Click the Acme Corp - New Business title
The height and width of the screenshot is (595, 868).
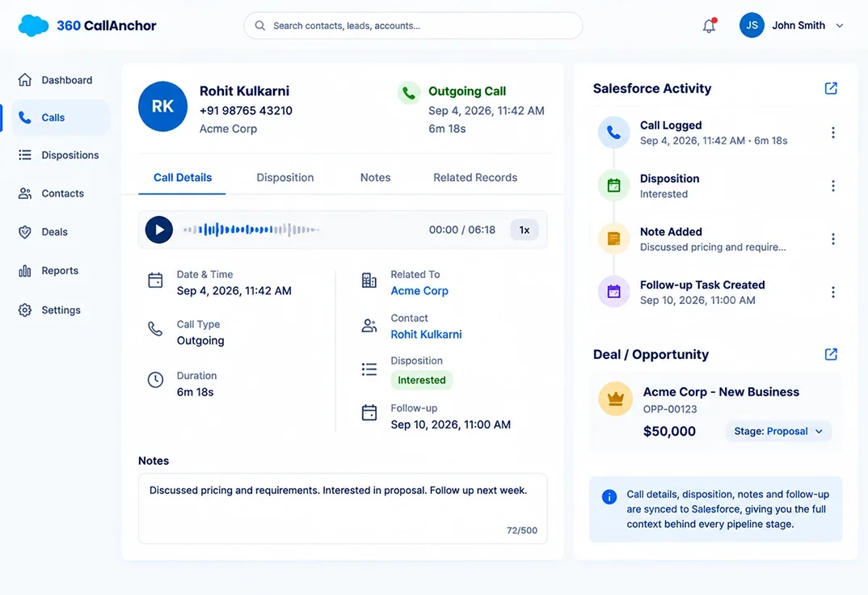tap(721, 392)
